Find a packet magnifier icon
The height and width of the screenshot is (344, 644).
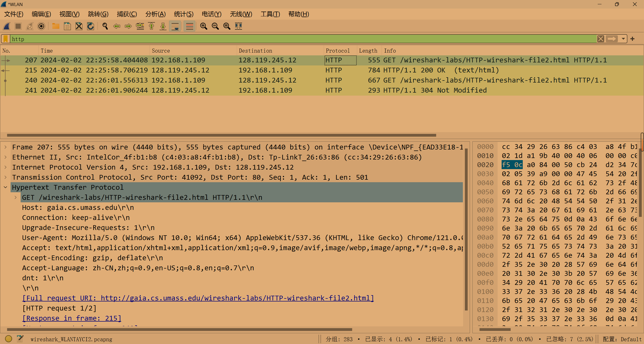(105, 26)
